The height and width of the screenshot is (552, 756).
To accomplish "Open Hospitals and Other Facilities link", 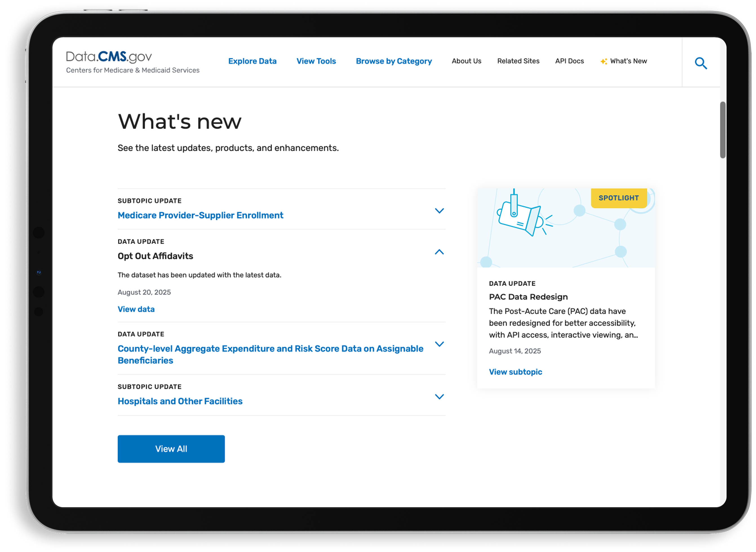I will (x=180, y=401).
